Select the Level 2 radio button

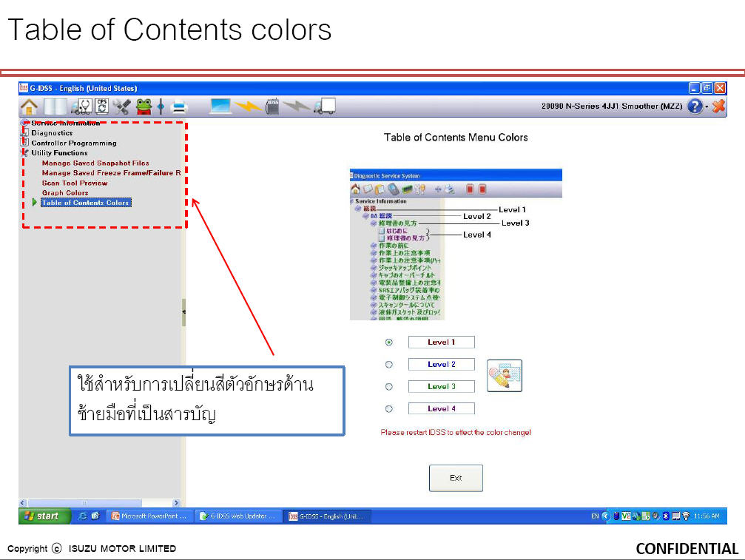(389, 364)
